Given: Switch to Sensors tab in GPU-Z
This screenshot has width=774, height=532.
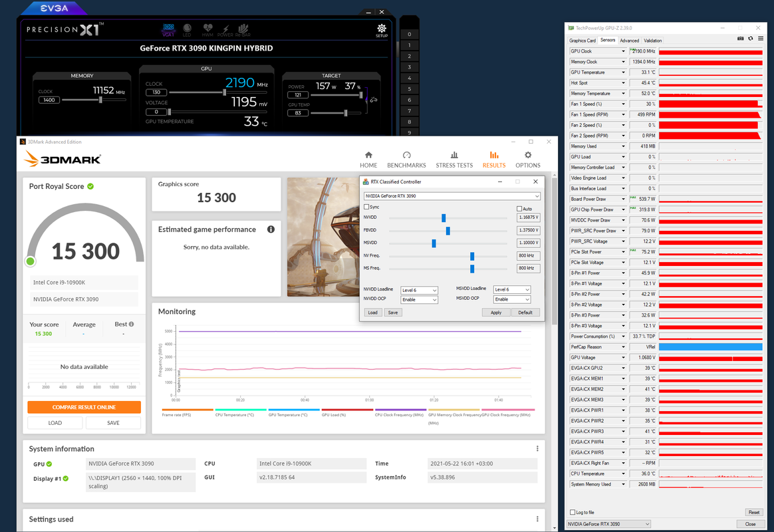Looking at the screenshot, I should 608,40.
